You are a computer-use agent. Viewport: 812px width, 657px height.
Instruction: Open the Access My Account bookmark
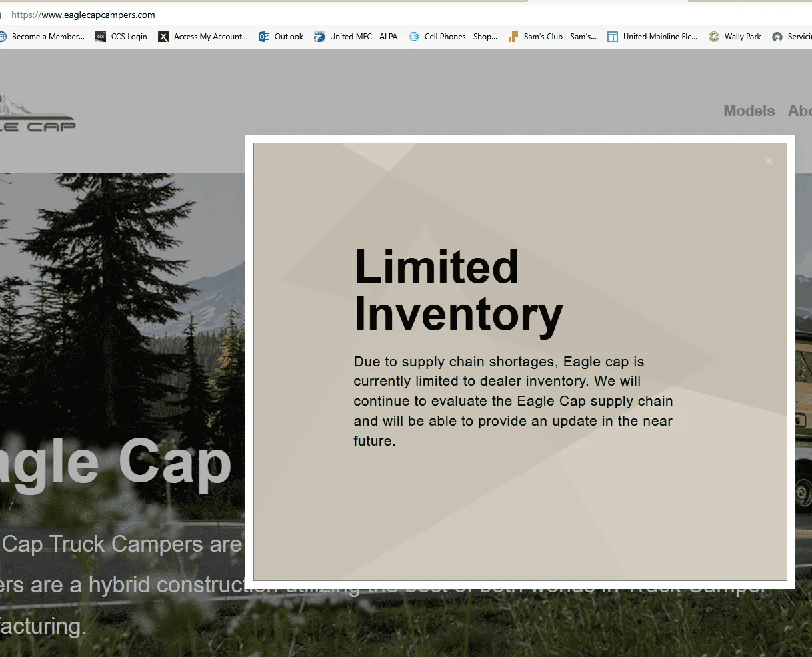click(203, 37)
